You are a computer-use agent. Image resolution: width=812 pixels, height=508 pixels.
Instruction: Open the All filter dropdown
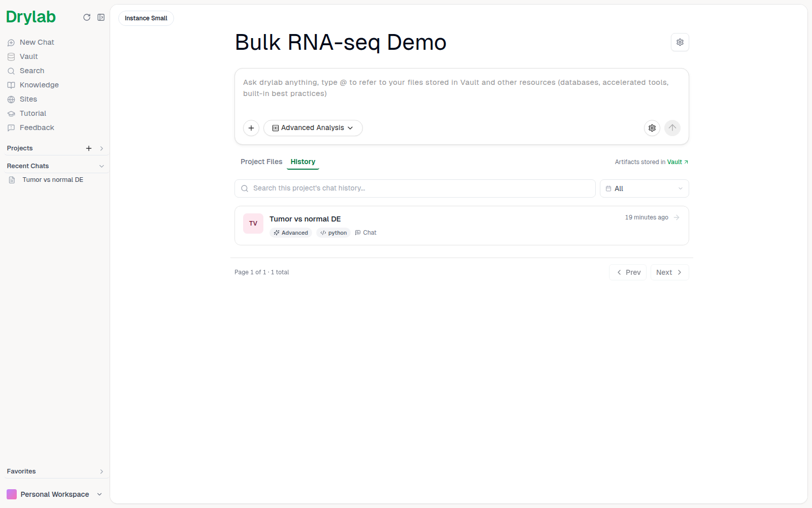[x=645, y=188]
